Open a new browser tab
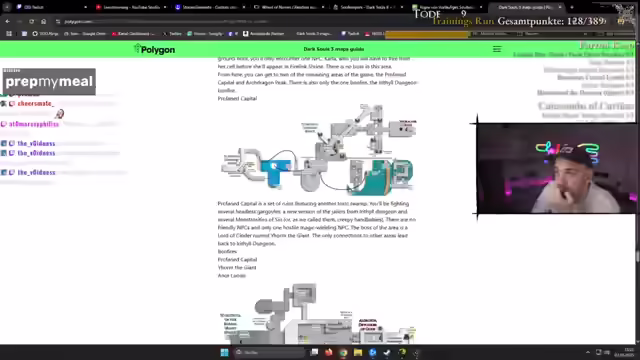This screenshot has width=640, height=360. click(x=571, y=7)
